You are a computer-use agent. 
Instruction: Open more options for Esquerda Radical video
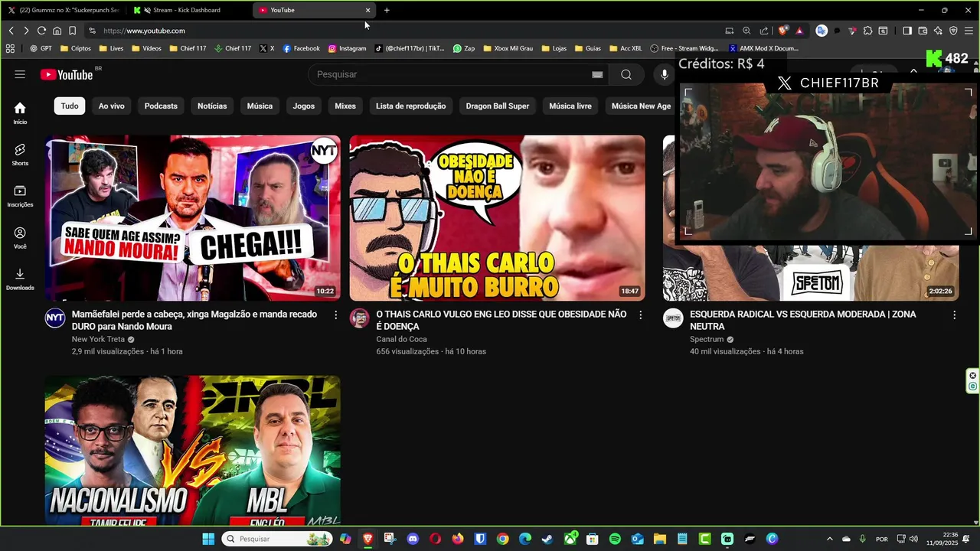point(954,315)
